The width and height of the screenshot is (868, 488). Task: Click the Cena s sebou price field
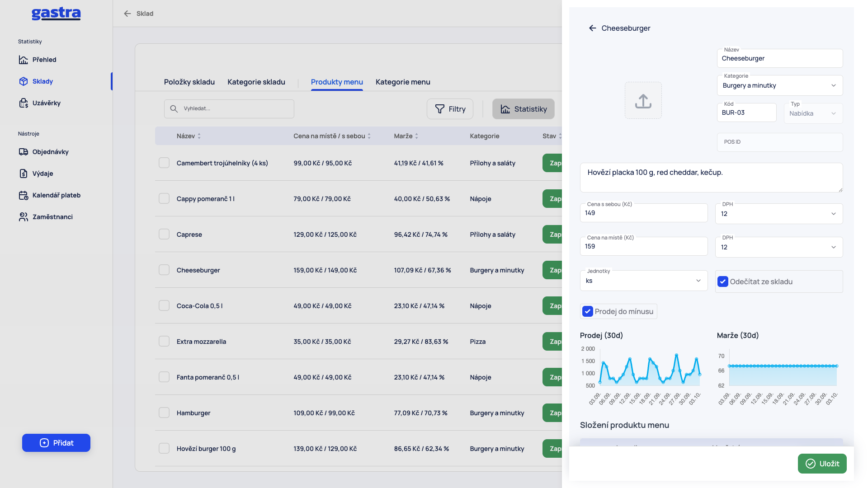644,213
